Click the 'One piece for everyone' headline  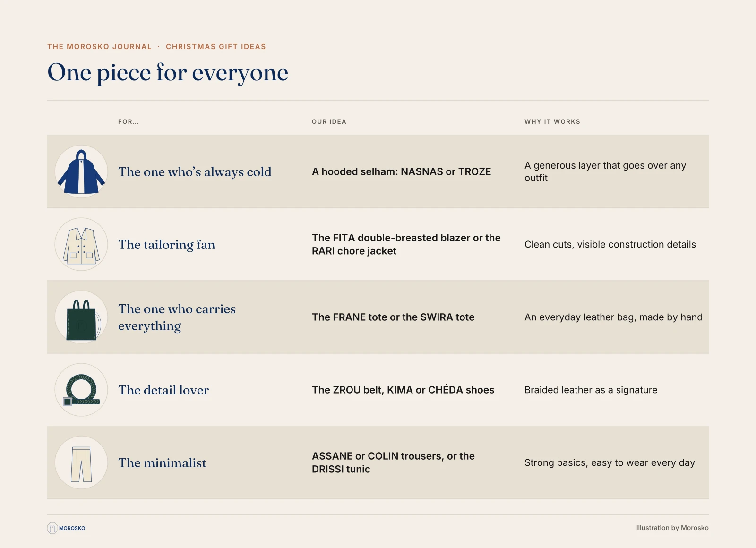(168, 72)
